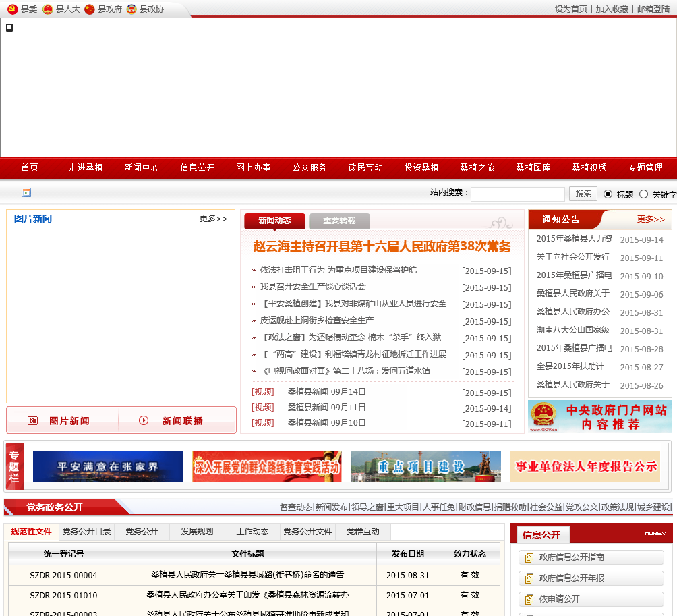Click 更多>> in 图片新闻 panel
677x616 pixels.
pyautogui.click(x=213, y=219)
